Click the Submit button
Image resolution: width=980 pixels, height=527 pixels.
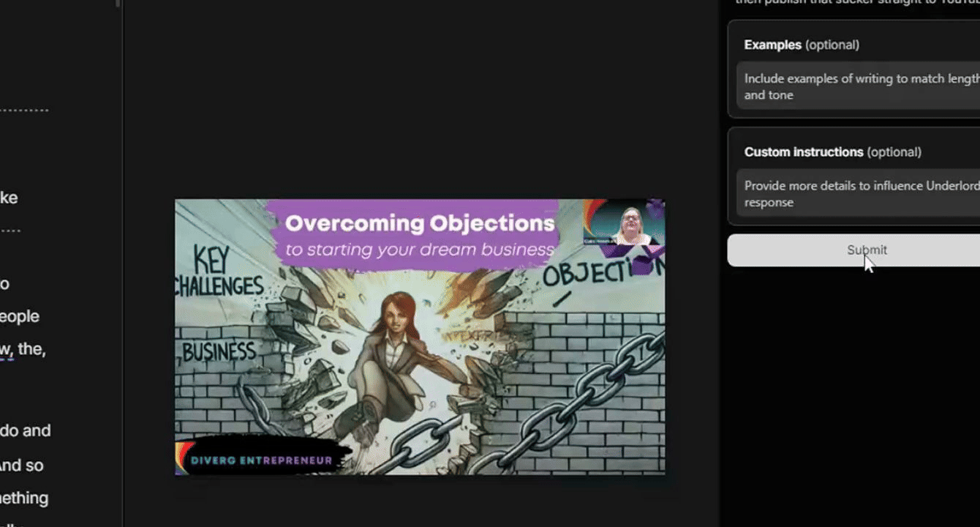(853, 250)
